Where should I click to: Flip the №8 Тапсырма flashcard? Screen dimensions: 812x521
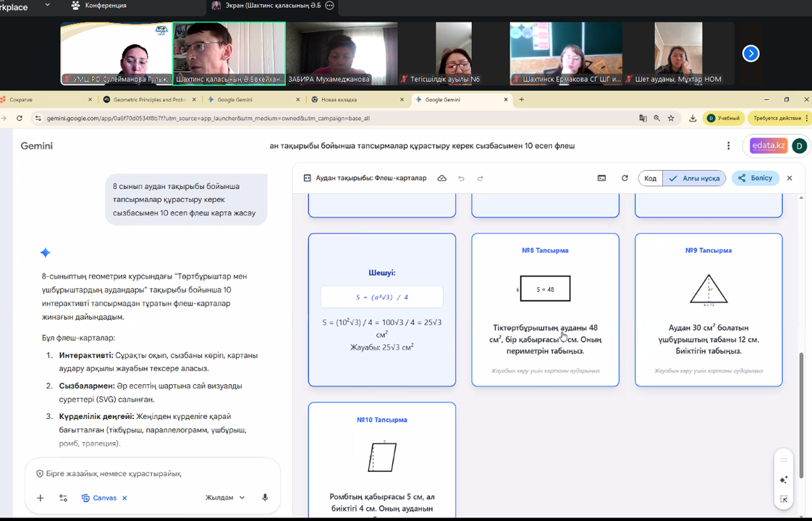545,310
